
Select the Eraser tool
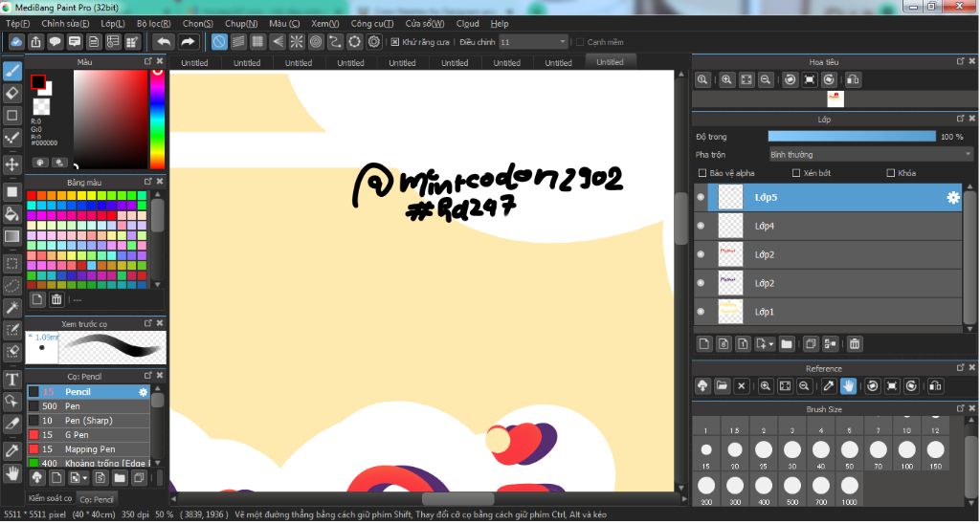(11, 93)
